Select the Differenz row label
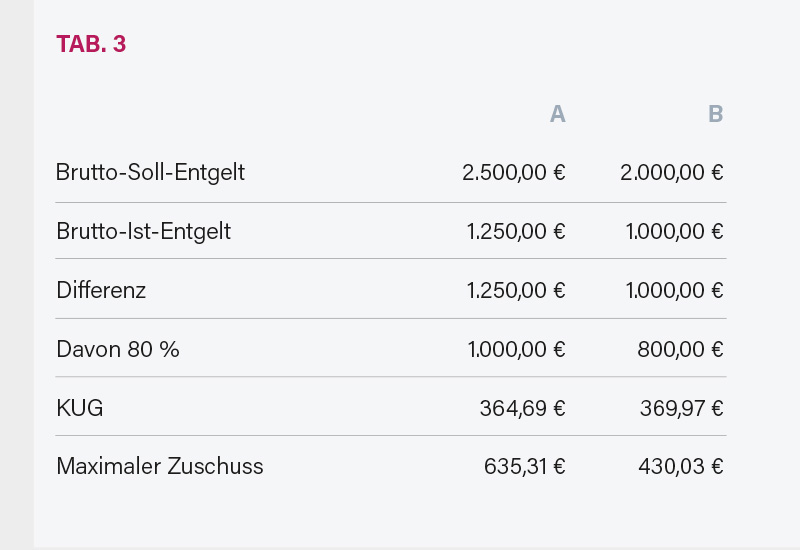Screen dimensions: 800x550 pos(101,290)
